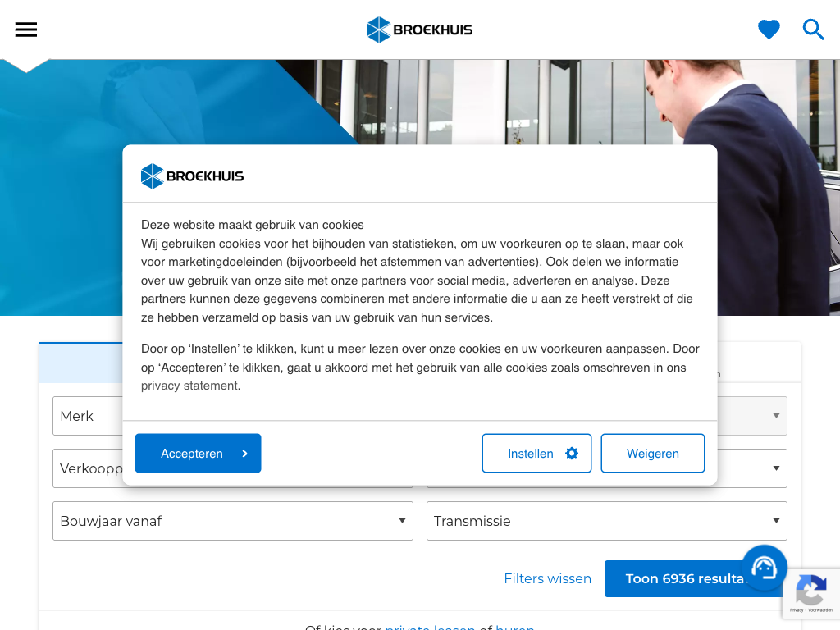Open favorites via the heart icon

click(x=769, y=30)
